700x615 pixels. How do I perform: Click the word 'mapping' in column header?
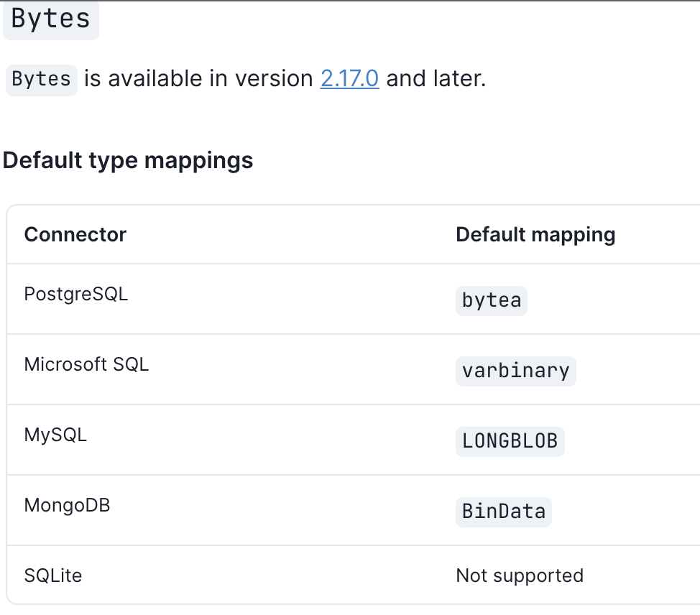coord(574,236)
